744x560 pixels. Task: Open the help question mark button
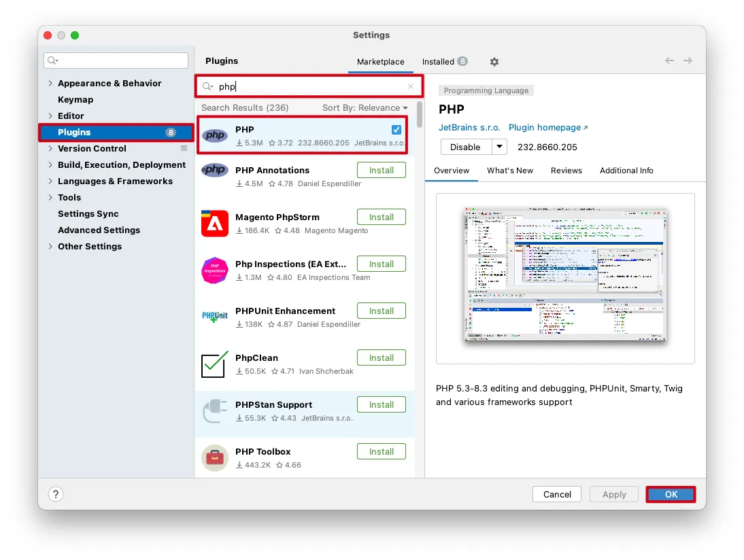click(56, 494)
